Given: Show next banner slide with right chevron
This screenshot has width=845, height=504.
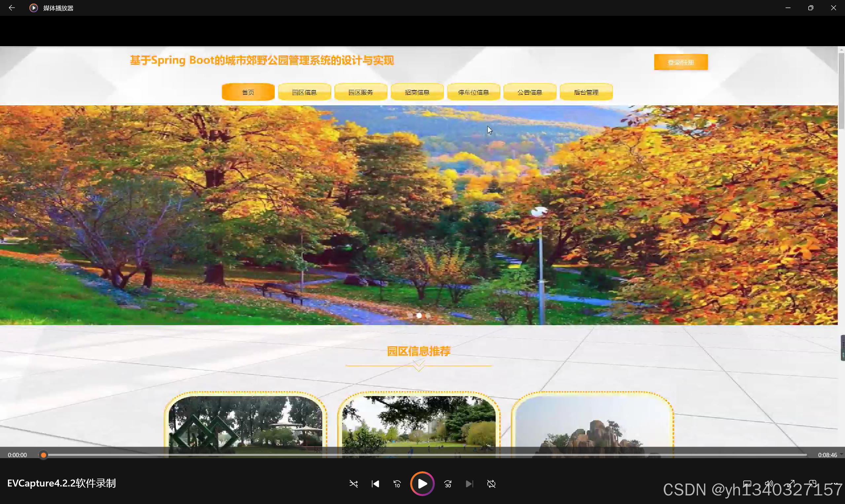Looking at the screenshot, I should [823, 215].
